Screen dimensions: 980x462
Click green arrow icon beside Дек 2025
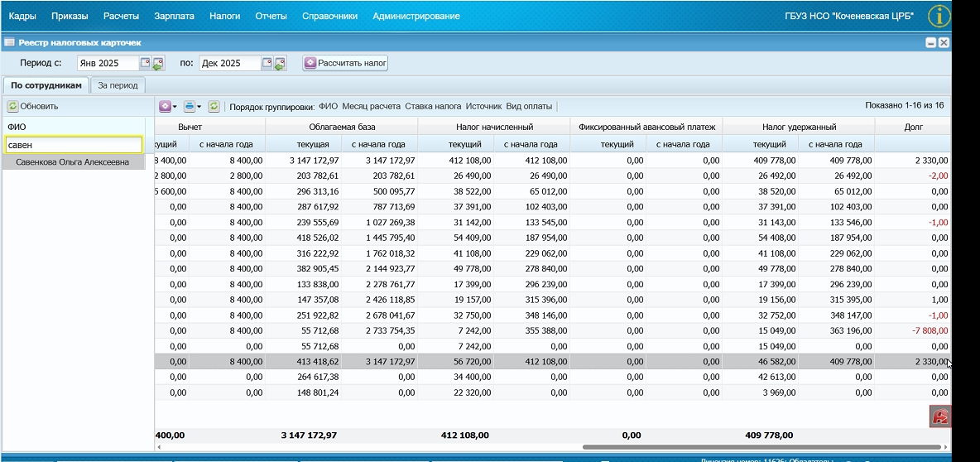pyautogui.click(x=280, y=64)
